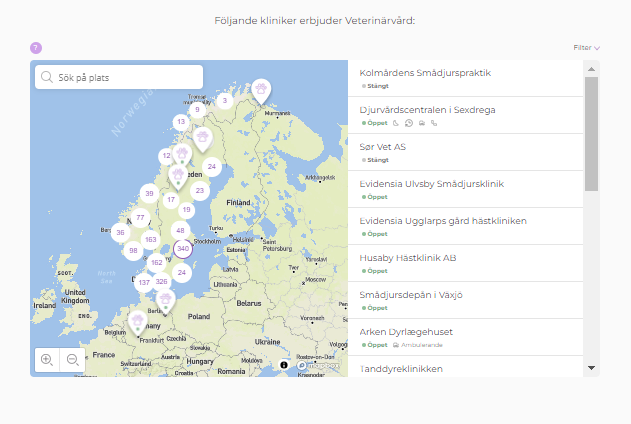Select the map cluster marked 326
The height and width of the screenshot is (424, 631).
click(161, 282)
